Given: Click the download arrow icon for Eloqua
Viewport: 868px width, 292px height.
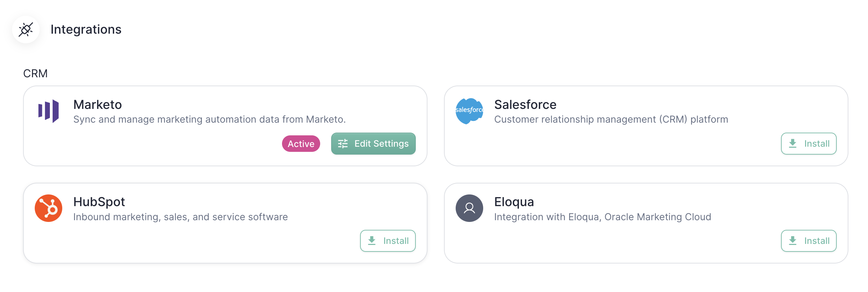Looking at the screenshot, I should tap(793, 241).
